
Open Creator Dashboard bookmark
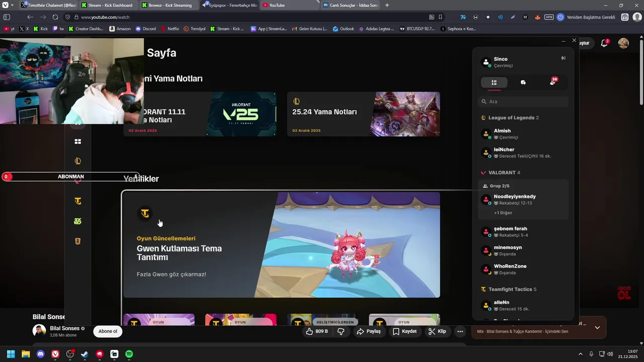[86, 29]
